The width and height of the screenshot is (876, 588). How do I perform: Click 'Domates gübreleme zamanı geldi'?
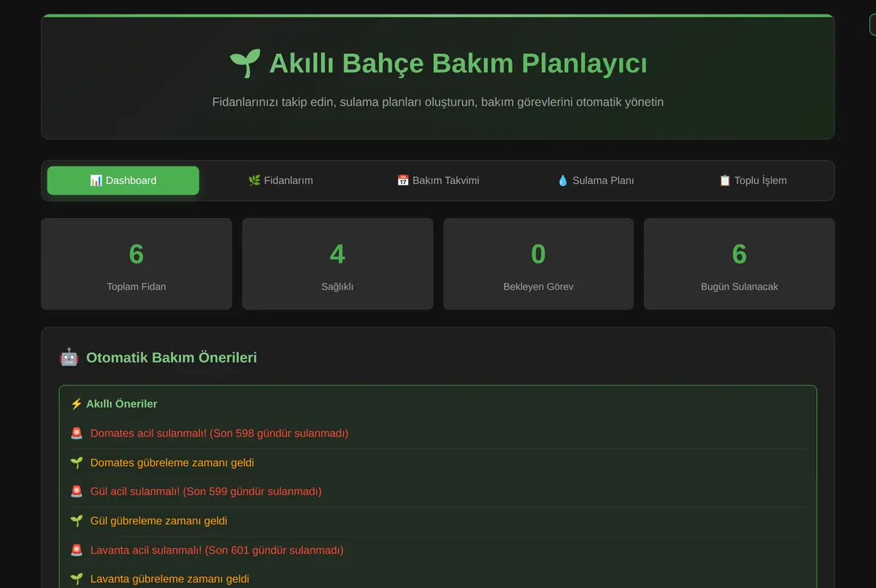[172, 463]
